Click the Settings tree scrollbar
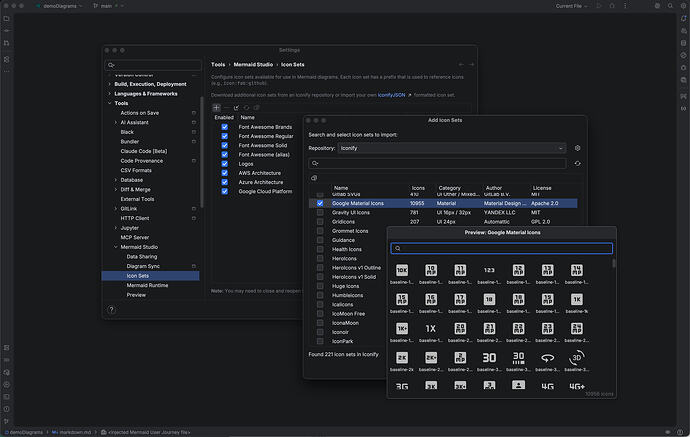 click(x=202, y=152)
